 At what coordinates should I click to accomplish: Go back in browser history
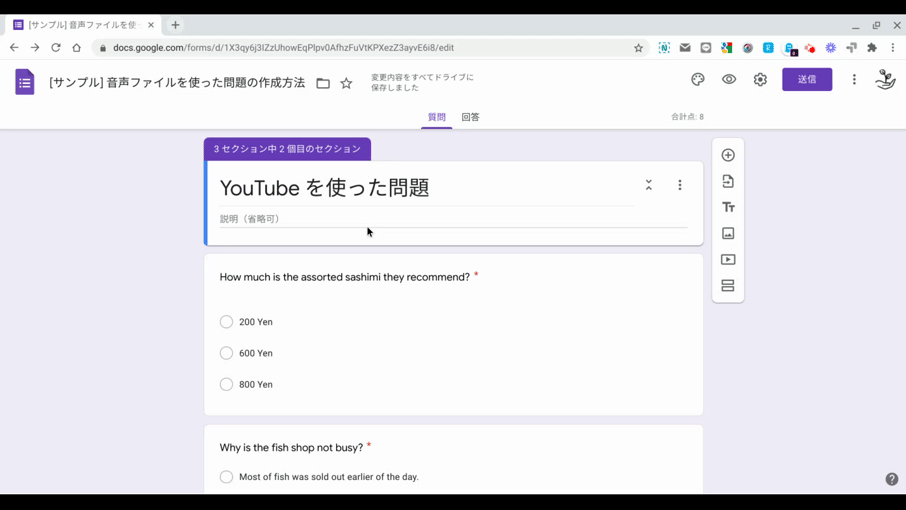(14, 48)
